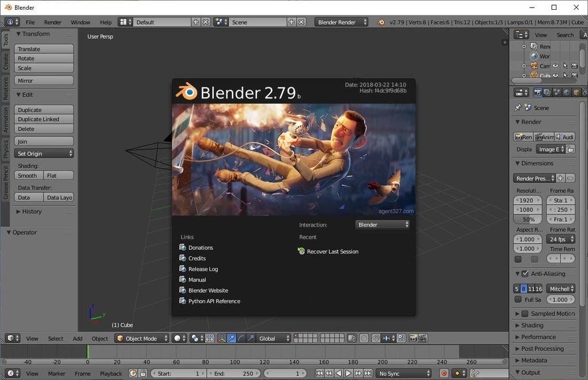Toggle the properties pin icon
The image size is (588, 380).
click(518, 108)
